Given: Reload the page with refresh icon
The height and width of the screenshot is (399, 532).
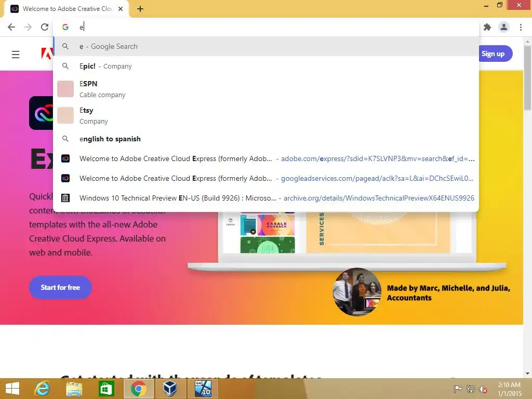Looking at the screenshot, I should (45, 27).
